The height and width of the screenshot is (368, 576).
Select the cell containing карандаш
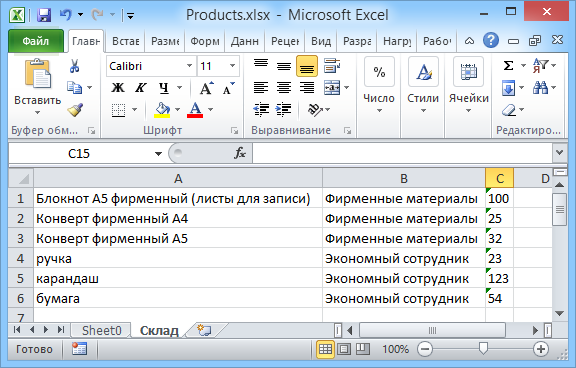coord(178,278)
